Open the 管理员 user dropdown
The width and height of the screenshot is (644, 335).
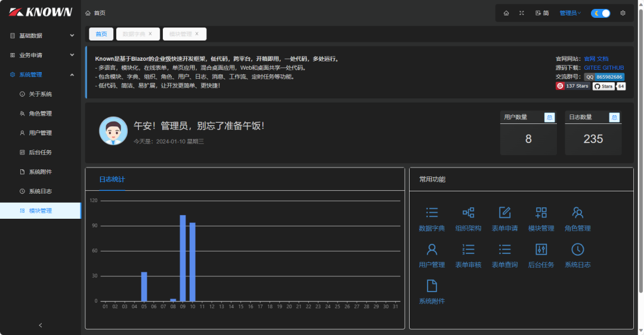(x=570, y=13)
